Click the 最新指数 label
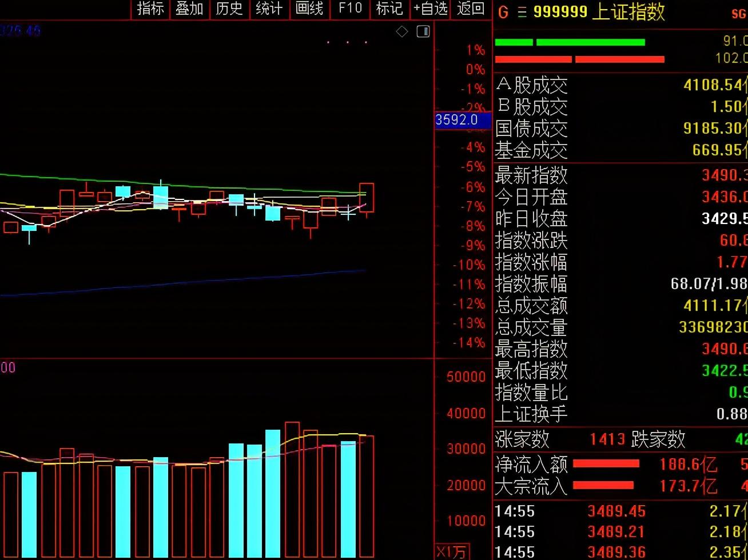The height and width of the screenshot is (560, 748). point(531,174)
